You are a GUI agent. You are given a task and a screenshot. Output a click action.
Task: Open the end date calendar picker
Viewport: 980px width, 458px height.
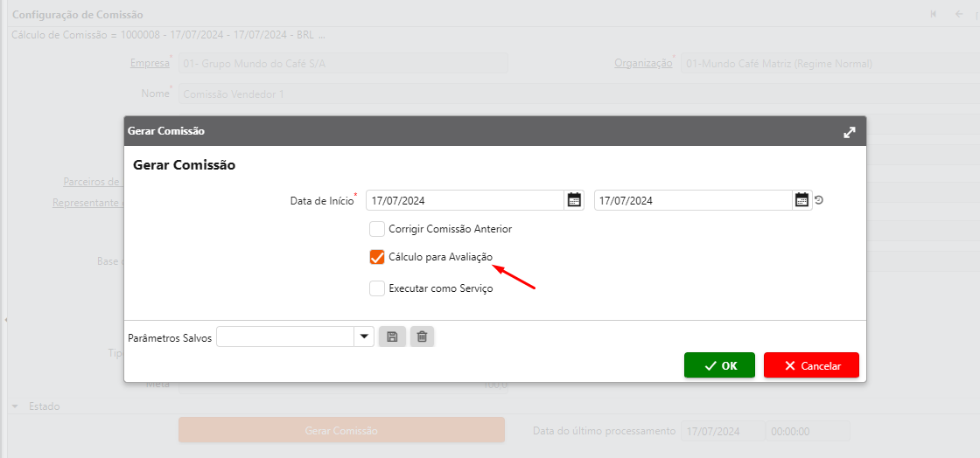pos(801,200)
